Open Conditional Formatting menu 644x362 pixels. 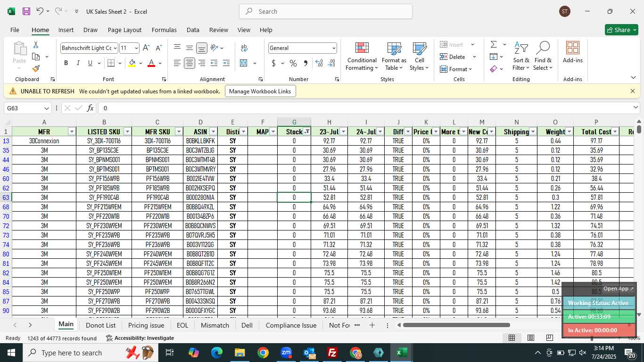(x=362, y=56)
